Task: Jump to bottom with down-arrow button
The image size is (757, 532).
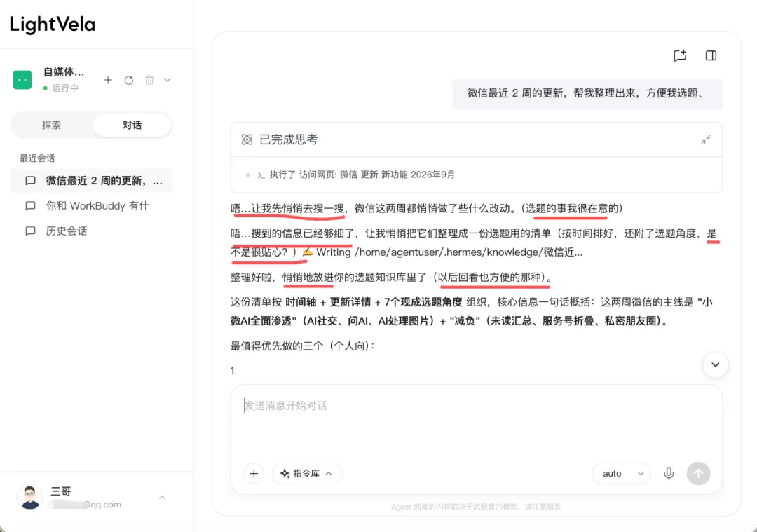Action: (715, 364)
